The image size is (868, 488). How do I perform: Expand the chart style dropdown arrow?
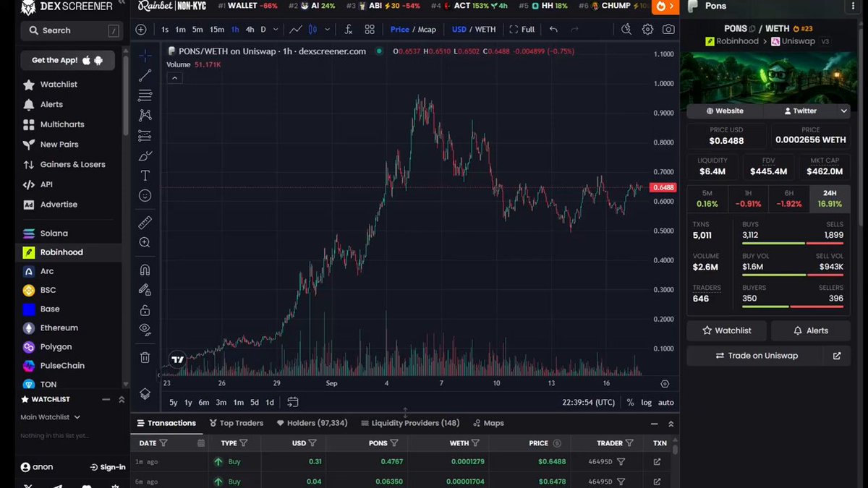coord(328,30)
